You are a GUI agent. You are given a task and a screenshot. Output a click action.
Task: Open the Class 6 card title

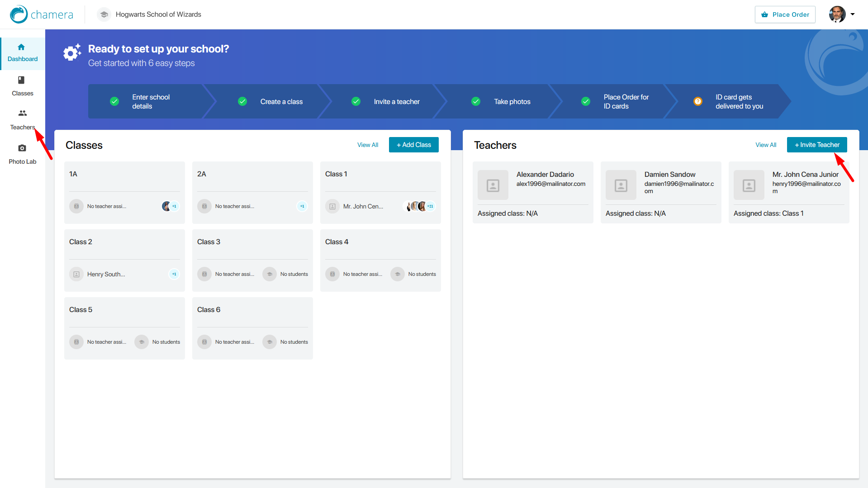tap(209, 310)
